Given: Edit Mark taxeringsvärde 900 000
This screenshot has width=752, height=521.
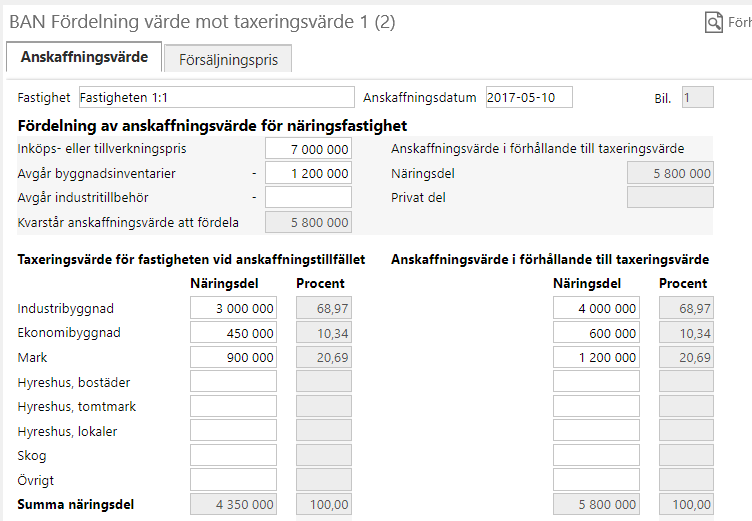Looking at the screenshot, I should (234, 357).
